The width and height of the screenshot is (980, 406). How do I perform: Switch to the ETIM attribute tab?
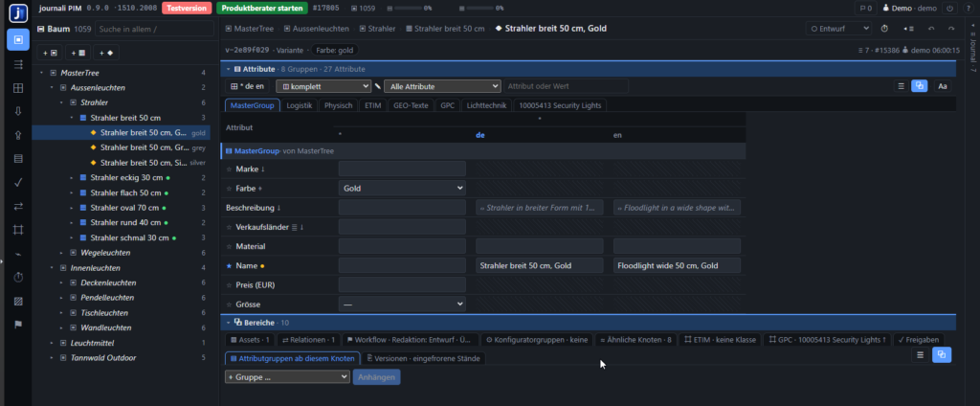pyautogui.click(x=373, y=105)
